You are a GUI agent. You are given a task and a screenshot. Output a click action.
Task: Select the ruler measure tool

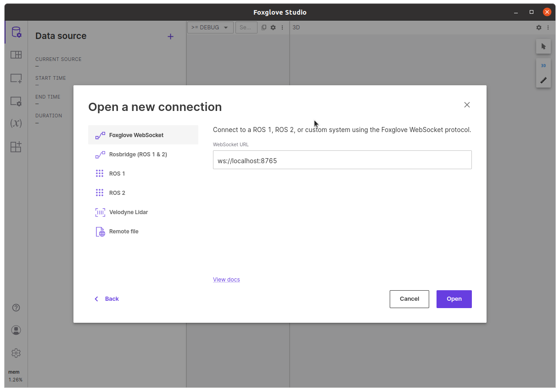tap(543, 80)
